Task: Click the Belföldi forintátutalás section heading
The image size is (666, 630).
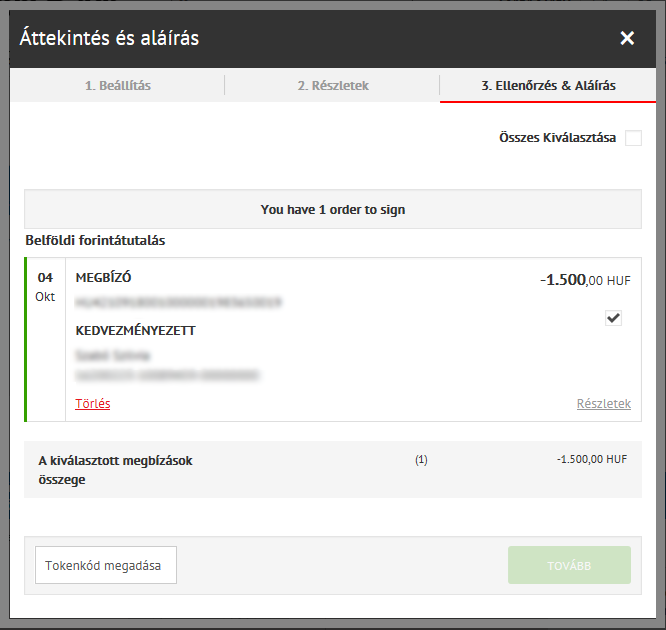Action: [95, 241]
